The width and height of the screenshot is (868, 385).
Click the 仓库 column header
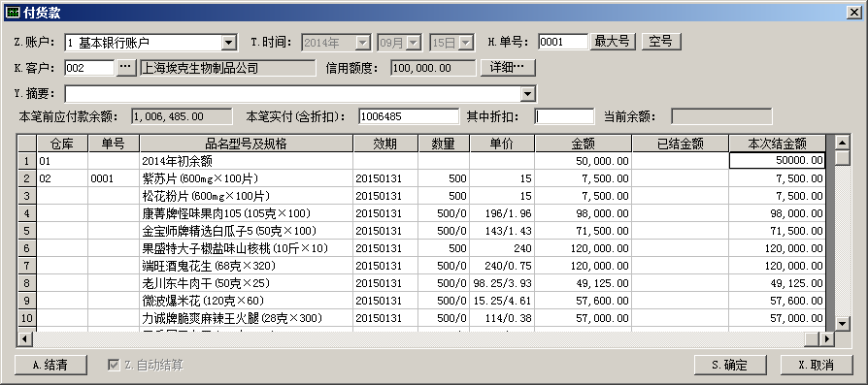(62, 144)
